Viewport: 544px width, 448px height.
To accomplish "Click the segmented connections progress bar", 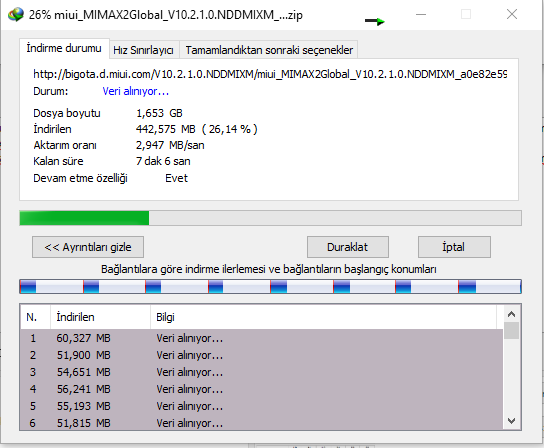I will pyautogui.click(x=270, y=287).
